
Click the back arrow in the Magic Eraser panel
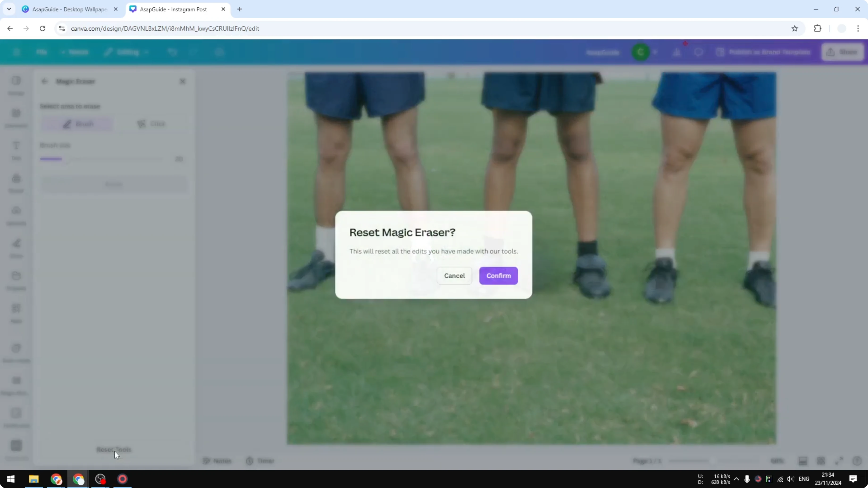[45, 81]
